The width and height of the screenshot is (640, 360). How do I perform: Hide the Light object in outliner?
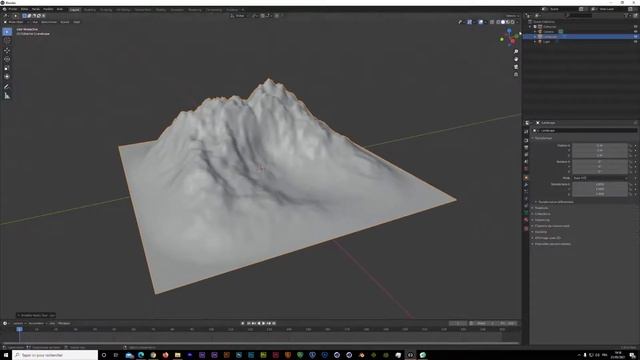click(x=636, y=42)
